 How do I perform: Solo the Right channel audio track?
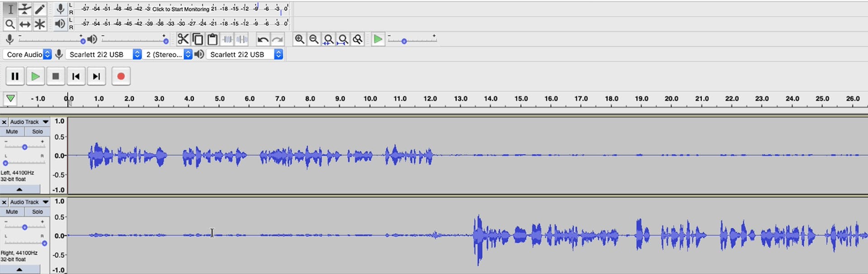click(38, 212)
